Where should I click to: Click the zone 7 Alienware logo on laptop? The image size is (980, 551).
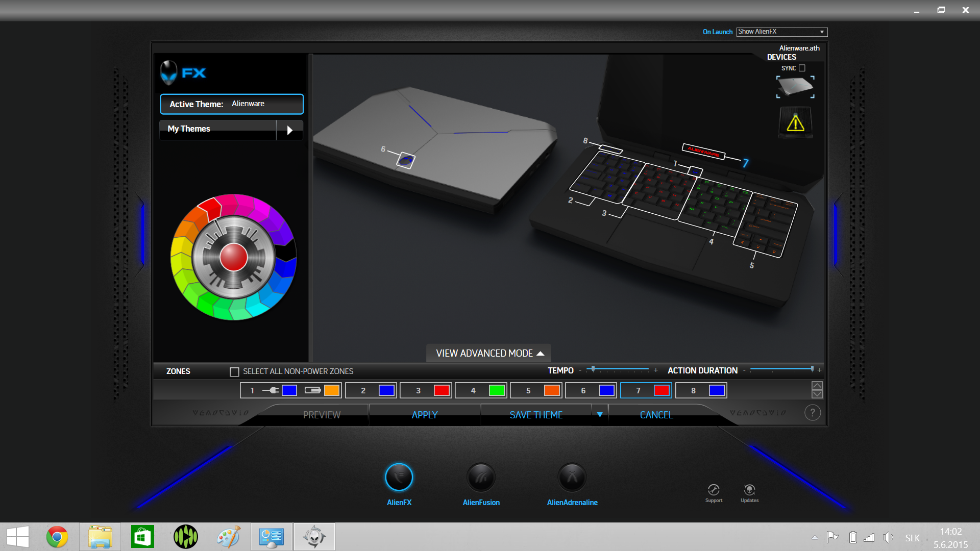(x=703, y=152)
